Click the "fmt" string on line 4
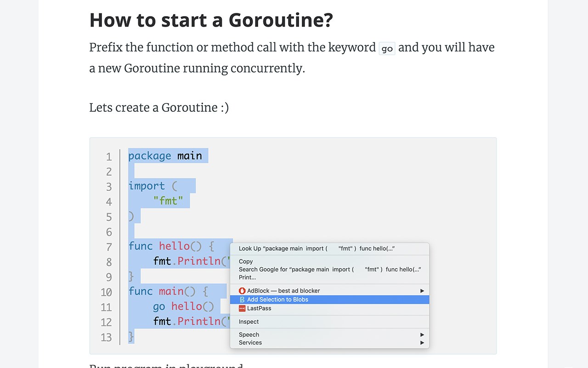Viewport: 588px width, 368px height. pyautogui.click(x=168, y=201)
